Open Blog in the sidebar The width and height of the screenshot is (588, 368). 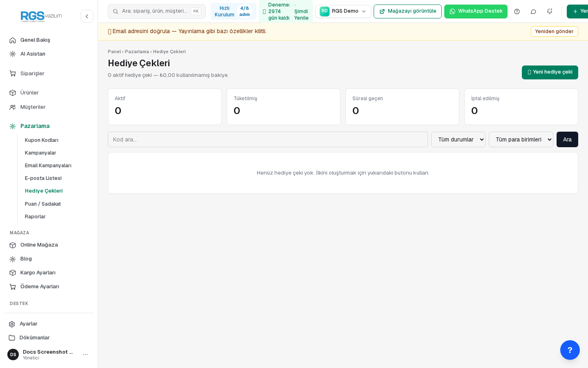click(49, 259)
